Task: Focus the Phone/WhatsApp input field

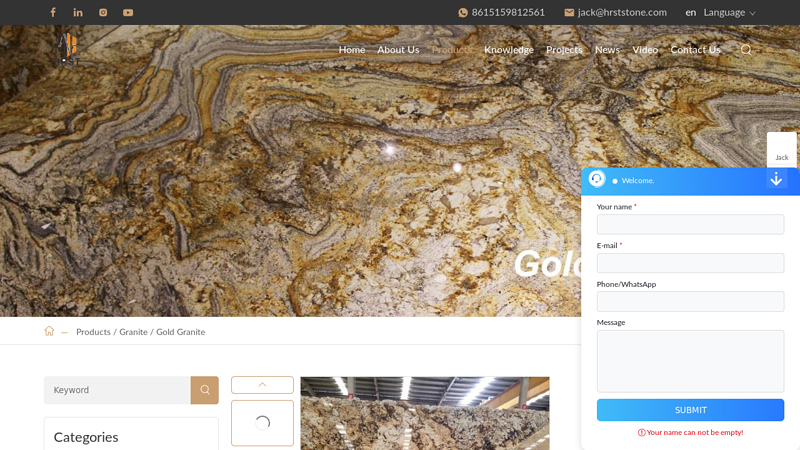Action: tap(690, 302)
